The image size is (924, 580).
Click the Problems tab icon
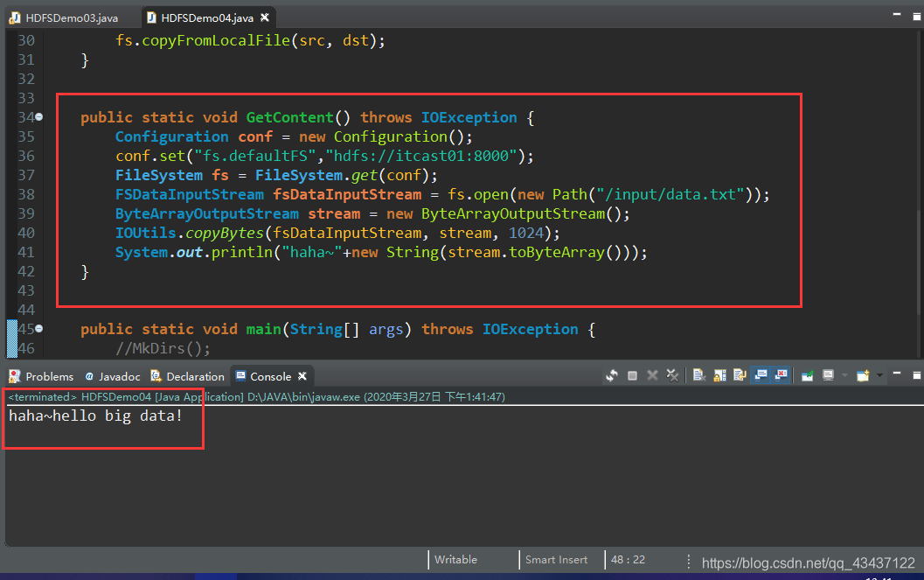pyautogui.click(x=15, y=376)
